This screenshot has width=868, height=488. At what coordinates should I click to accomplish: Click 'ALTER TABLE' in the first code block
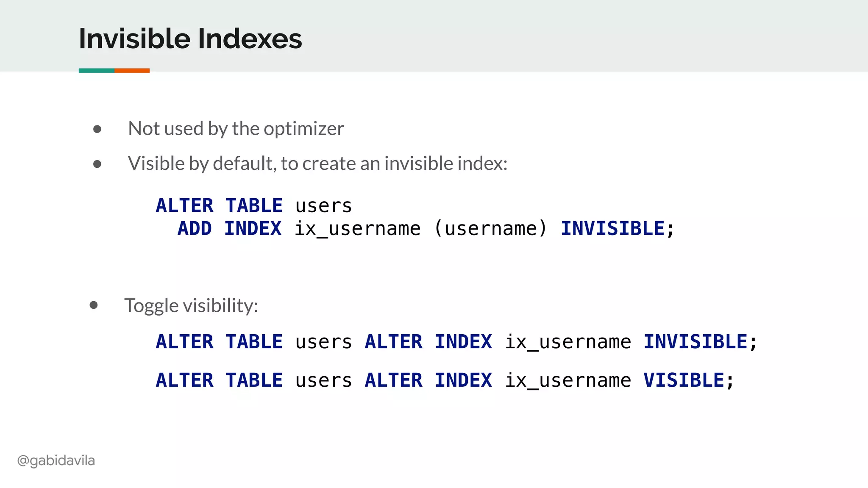tap(219, 206)
